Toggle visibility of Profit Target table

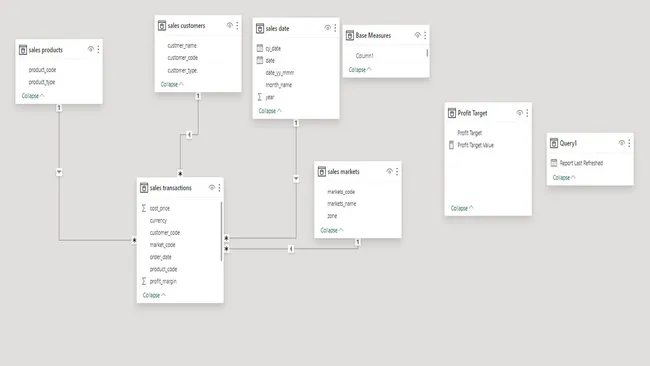(519, 112)
